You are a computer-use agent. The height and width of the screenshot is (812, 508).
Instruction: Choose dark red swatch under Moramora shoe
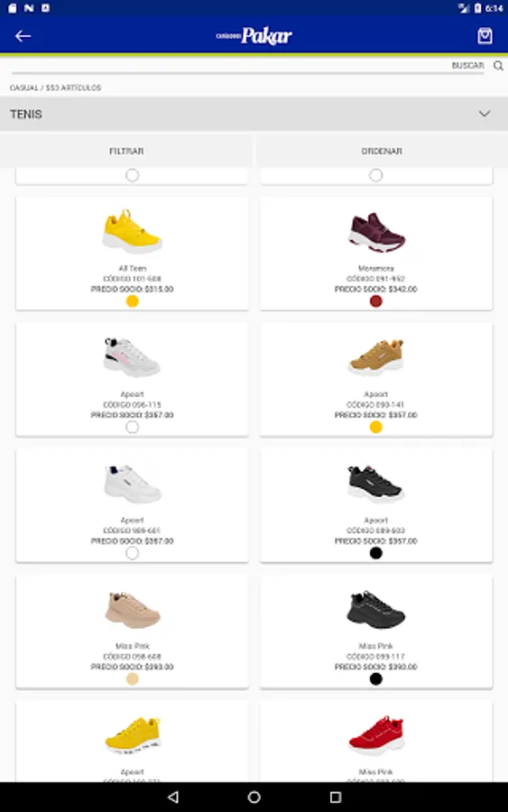click(x=376, y=301)
